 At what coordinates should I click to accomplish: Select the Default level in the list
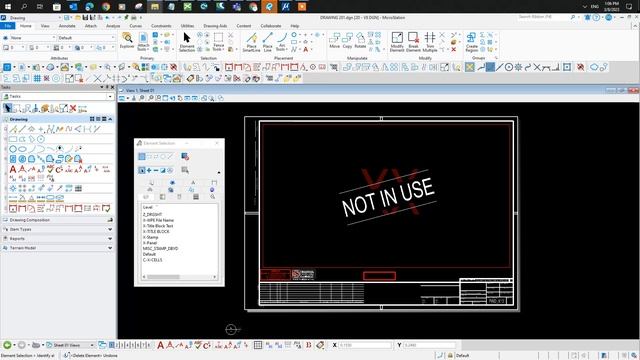click(x=149, y=254)
